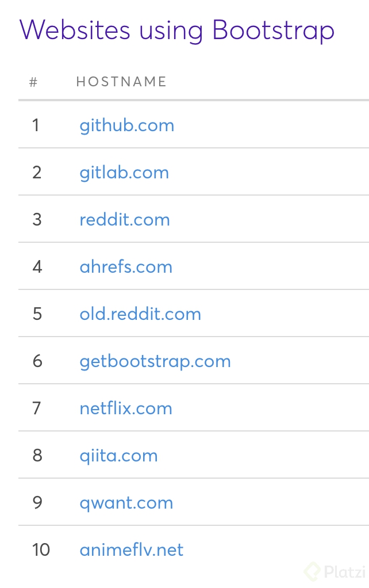Open the github.com link
369x588 pixels.
coord(126,125)
